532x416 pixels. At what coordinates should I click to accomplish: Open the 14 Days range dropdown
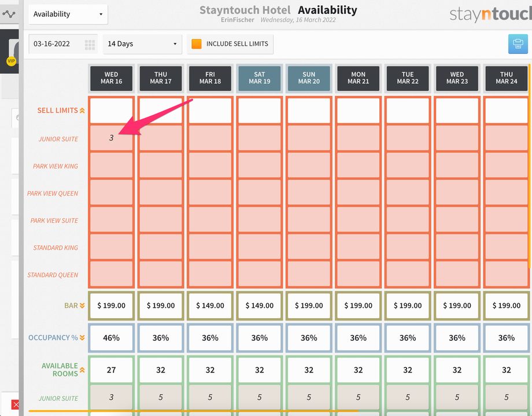[x=142, y=44]
